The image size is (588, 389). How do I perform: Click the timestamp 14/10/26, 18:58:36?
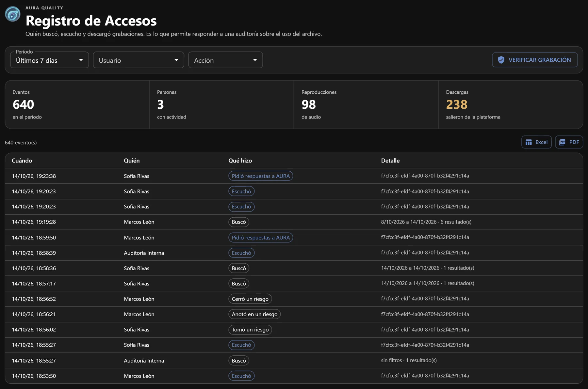tap(34, 268)
